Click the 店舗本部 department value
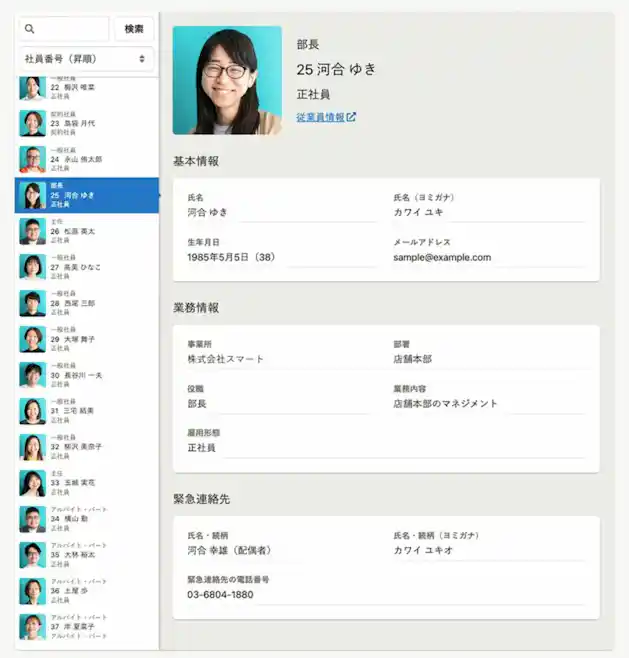The width and height of the screenshot is (629, 658). [412, 359]
